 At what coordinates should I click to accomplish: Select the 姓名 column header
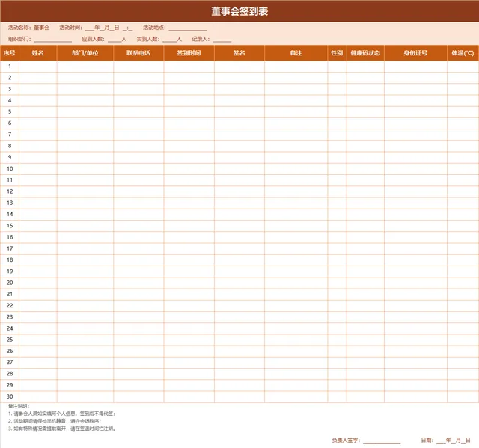[x=38, y=53]
